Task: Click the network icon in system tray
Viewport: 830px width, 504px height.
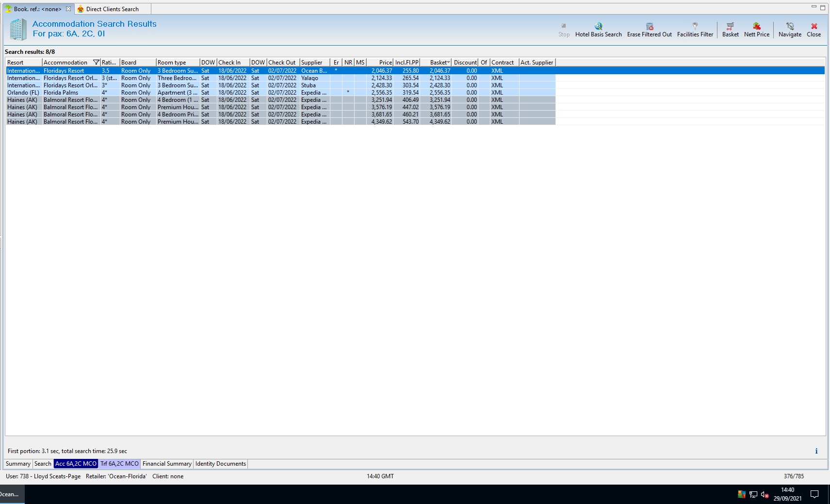Action: click(x=753, y=495)
